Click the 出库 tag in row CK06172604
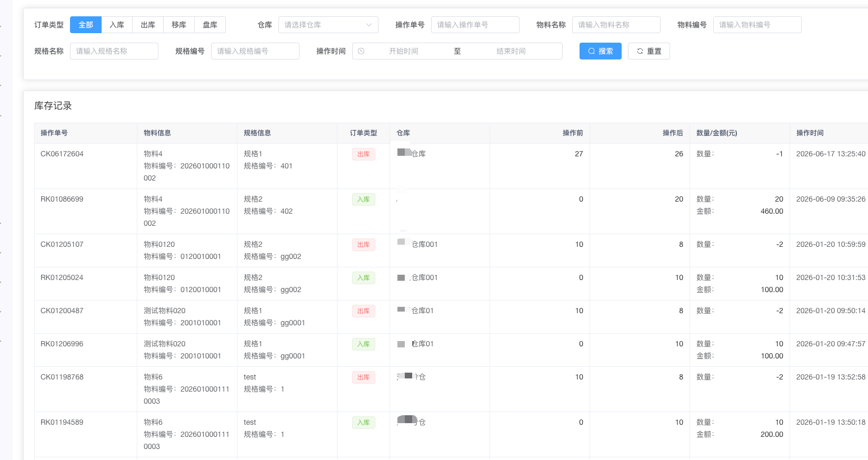This screenshot has height=460, width=868. pos(364,154)
